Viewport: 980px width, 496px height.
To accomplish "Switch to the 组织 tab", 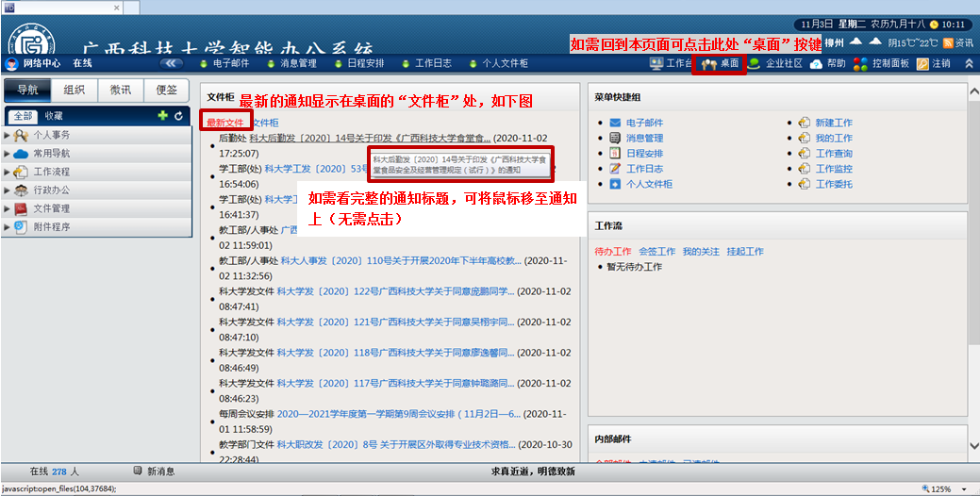I will (74, 91).
